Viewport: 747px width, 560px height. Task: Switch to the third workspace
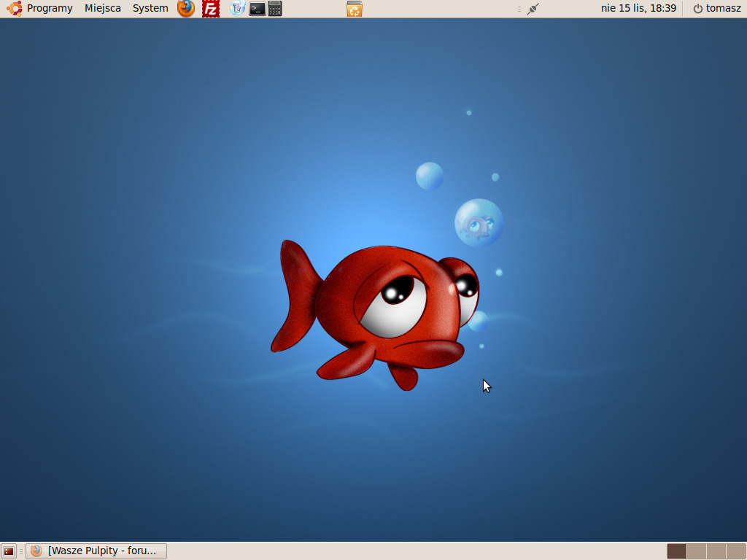click(716, 551)
